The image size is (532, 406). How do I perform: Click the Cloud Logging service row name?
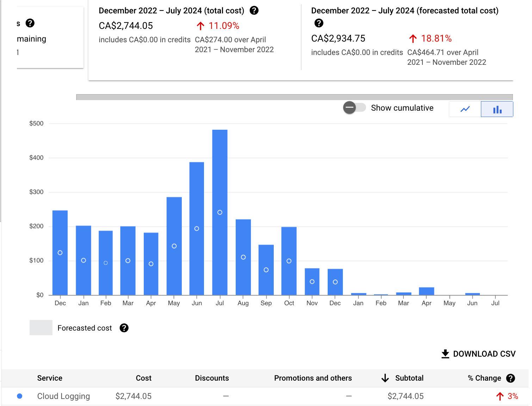coord(64,396)
